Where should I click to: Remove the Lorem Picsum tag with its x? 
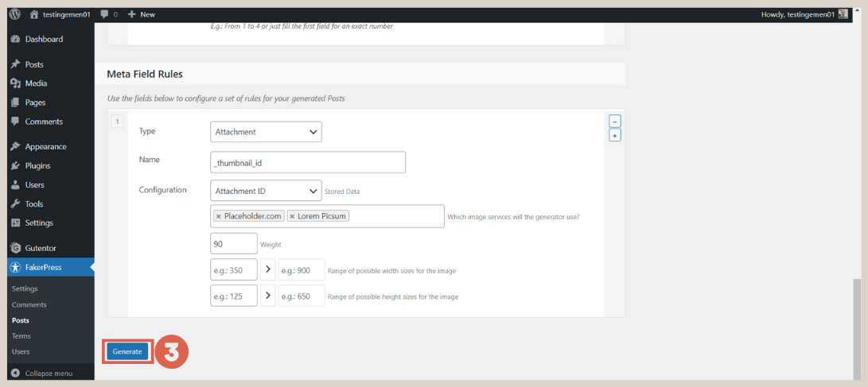coord(292,216)
